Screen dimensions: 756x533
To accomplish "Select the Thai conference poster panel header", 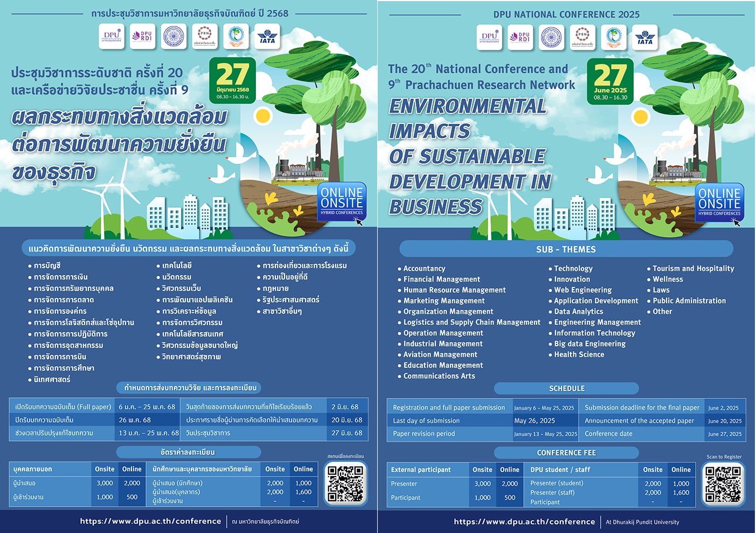I will coord(189,13).
